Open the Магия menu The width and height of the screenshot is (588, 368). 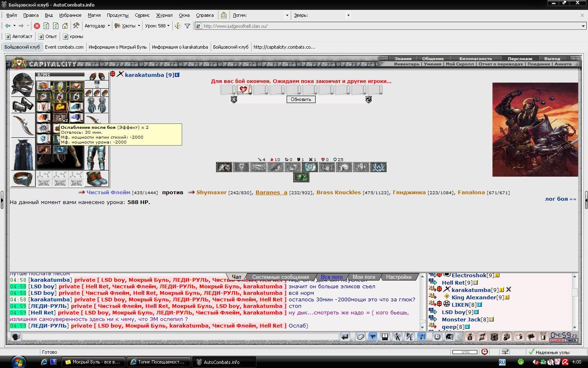[94, 15]
